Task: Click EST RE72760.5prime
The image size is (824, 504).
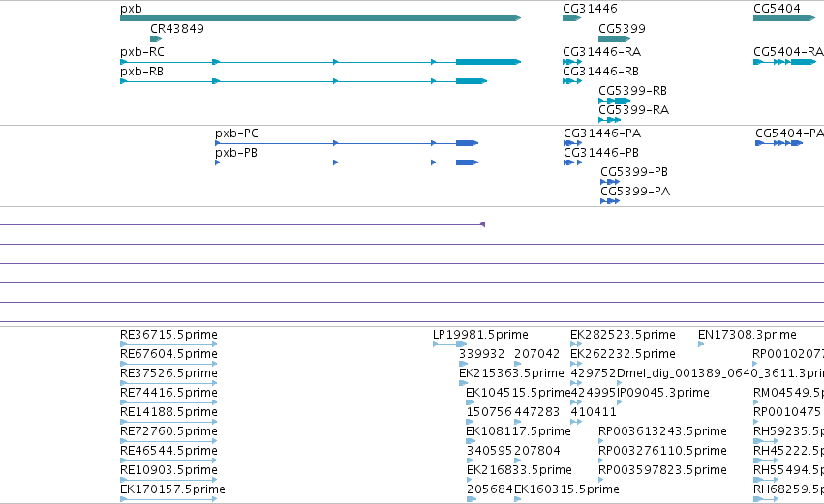Action: point(168,441)
